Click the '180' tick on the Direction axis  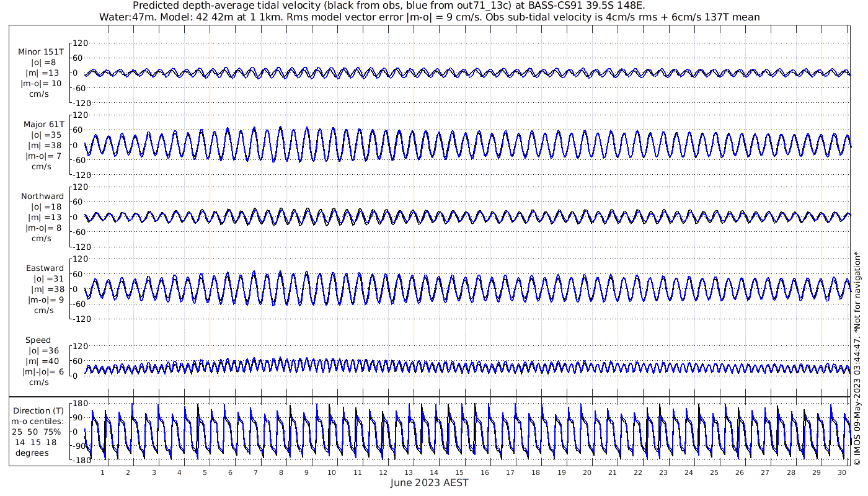pyautogui.click(x=81, y=404)
